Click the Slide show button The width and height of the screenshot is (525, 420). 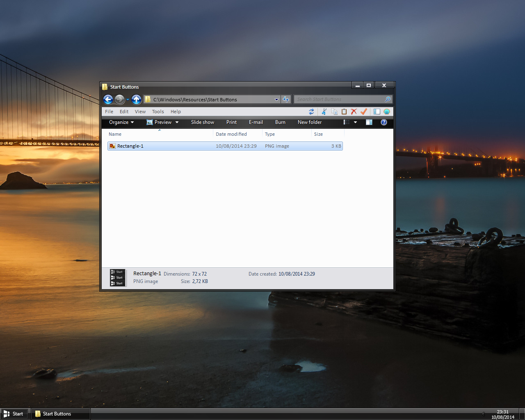pos(202,122)
